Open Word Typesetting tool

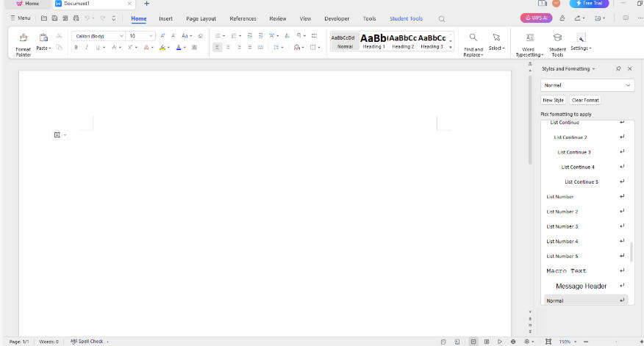click(x=529, y=44)
